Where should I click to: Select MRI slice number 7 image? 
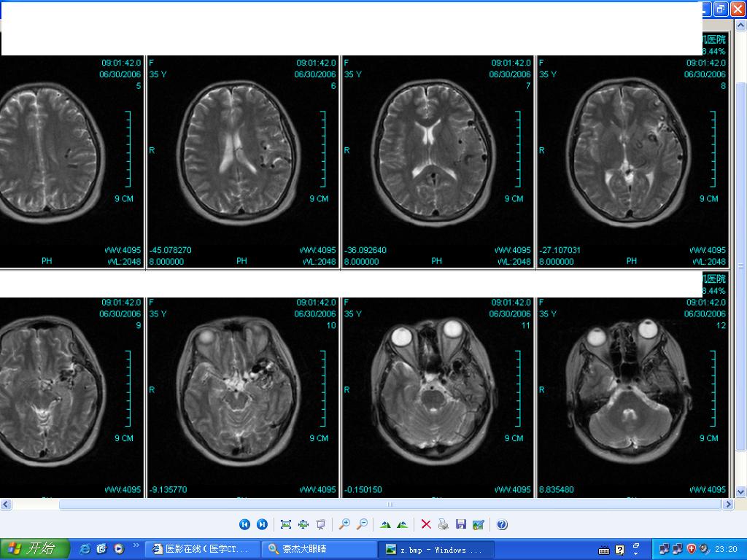tap(438, 162)
